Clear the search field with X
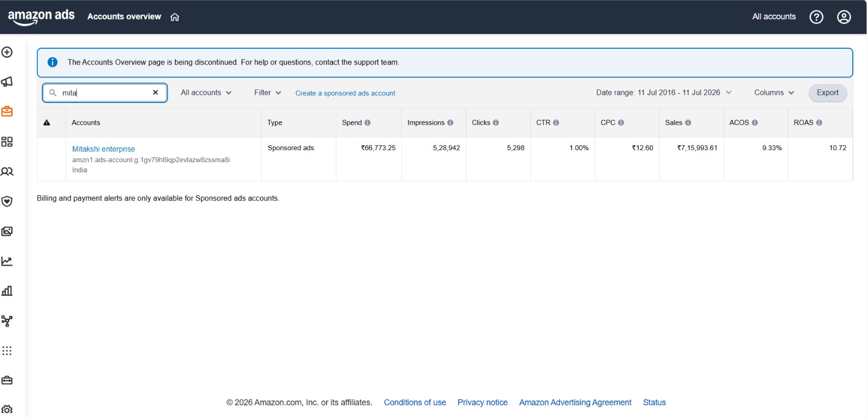 pos(156,93)
